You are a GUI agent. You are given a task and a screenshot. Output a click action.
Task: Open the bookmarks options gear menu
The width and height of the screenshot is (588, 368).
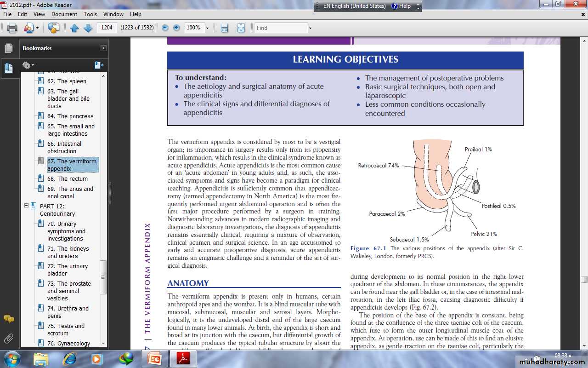pyautogui.click(x=28, y=65)
